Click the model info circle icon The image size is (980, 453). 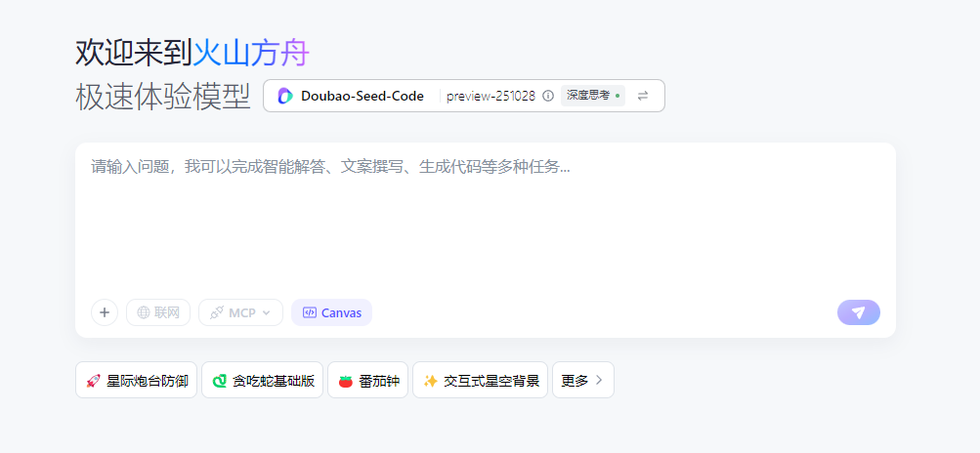[548, 96]
